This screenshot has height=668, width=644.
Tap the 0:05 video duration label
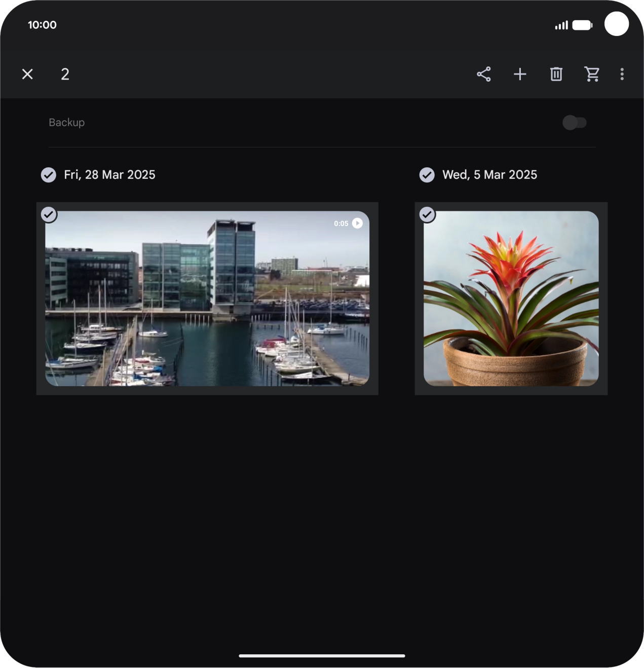341,224
